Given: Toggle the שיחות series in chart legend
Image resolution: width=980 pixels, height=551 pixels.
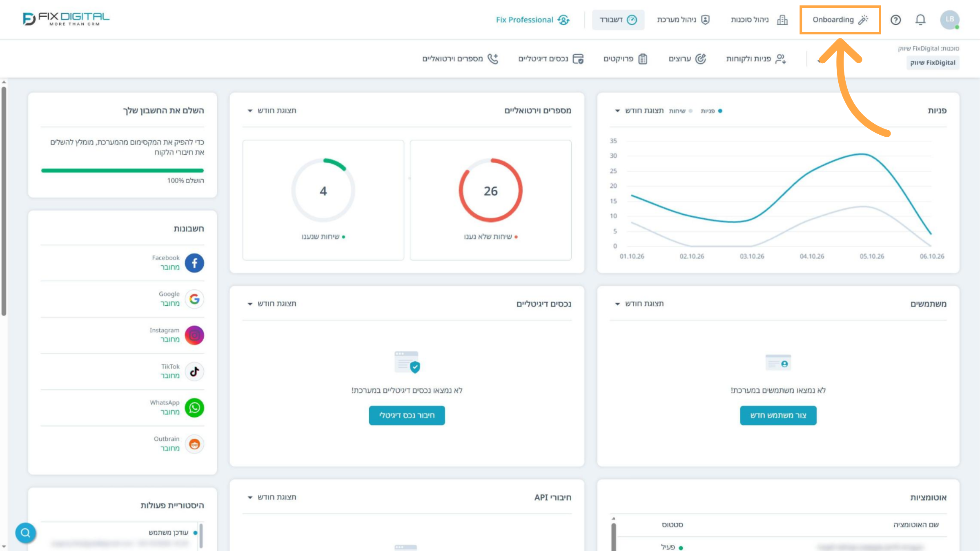Looking at the screenshot, I should click(x=681, y=111).
